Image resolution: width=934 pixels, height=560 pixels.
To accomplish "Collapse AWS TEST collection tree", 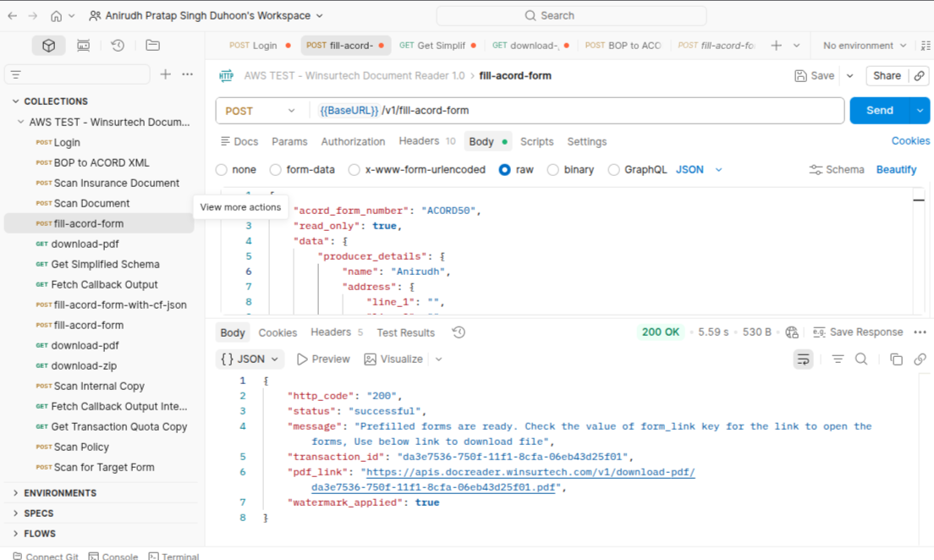I will (21, 122).
